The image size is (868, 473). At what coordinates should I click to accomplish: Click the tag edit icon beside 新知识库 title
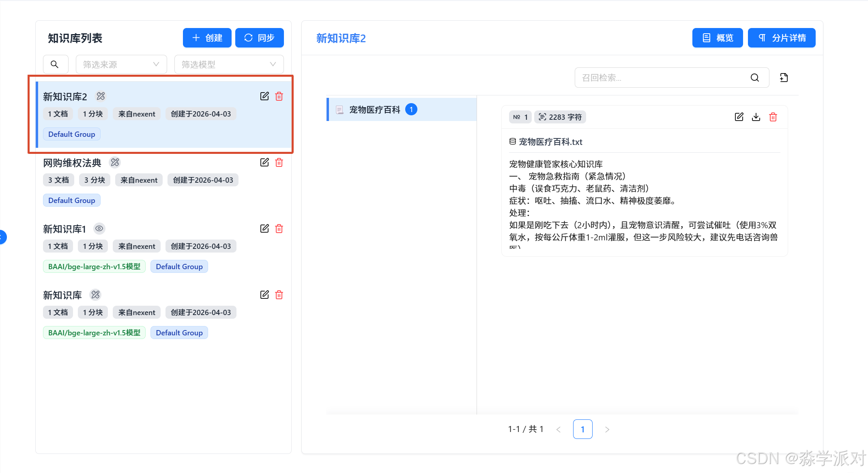pyautogui.click(x=95, y=294)
